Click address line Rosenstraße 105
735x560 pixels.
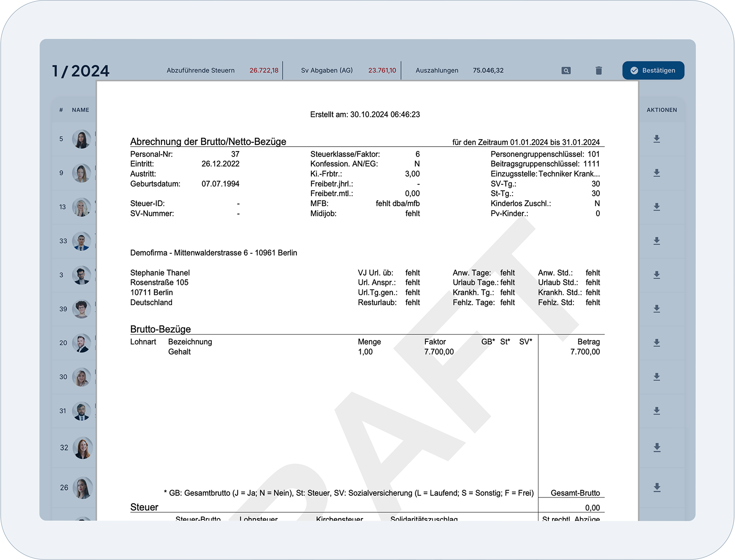click(159, 283)
